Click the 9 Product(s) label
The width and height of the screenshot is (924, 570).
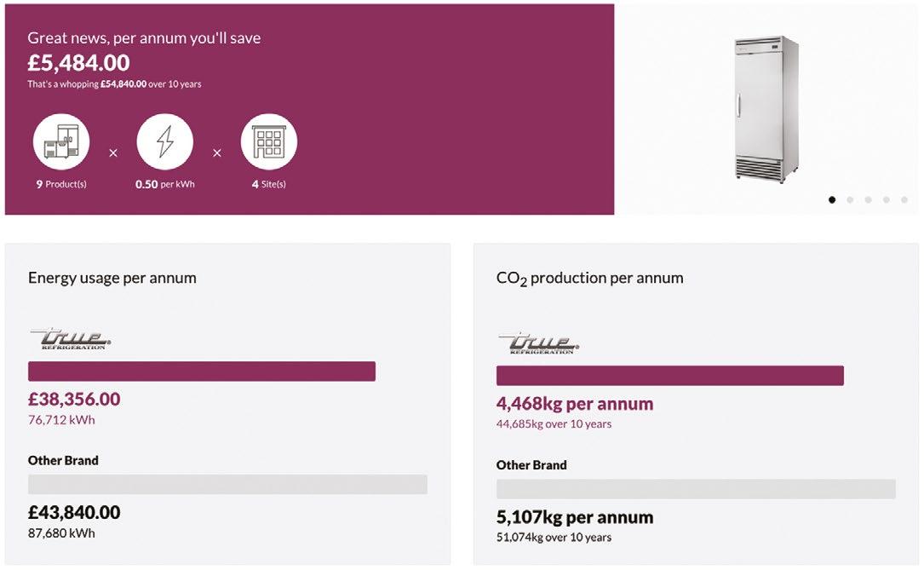(x=61, y=184)
